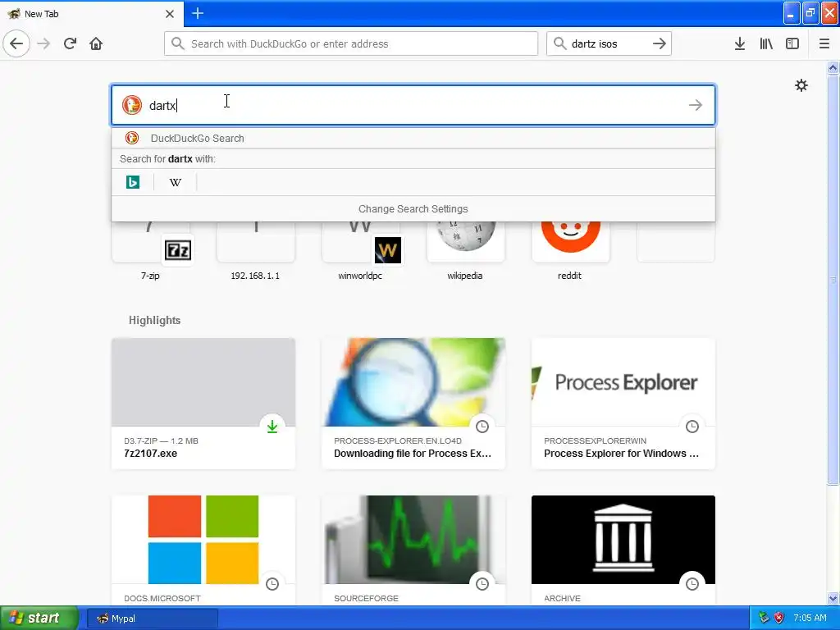840x630 pixels.
Task: Click history clock icon on DOCS.MICROSOFT card
Action: 272,584
